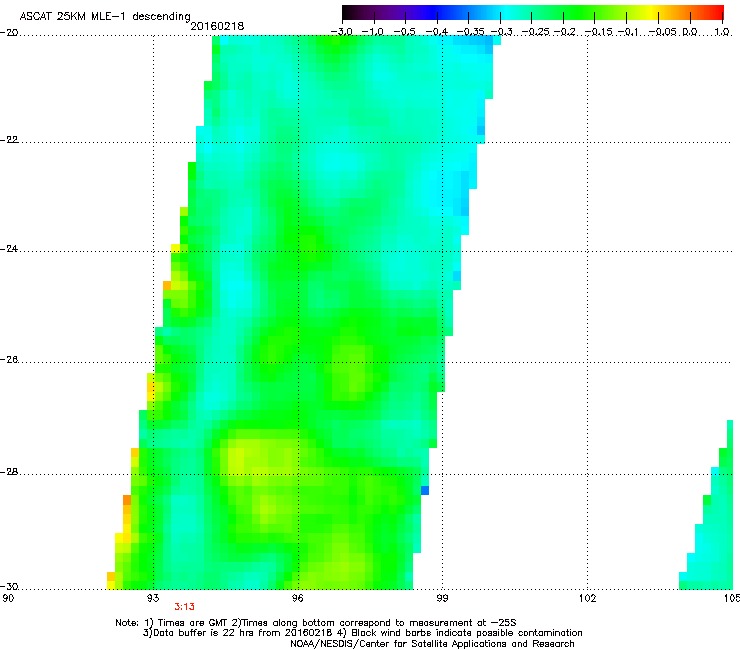Click the color bar label -3.0
The height and width of the screenshot is (650, 740).
(342, 32)
